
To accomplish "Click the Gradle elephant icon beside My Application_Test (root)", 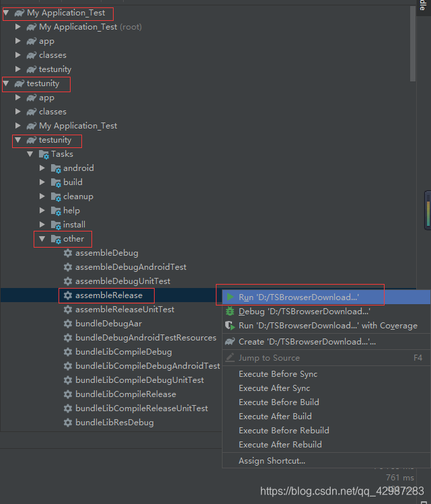I will click(x=32, y=27).
